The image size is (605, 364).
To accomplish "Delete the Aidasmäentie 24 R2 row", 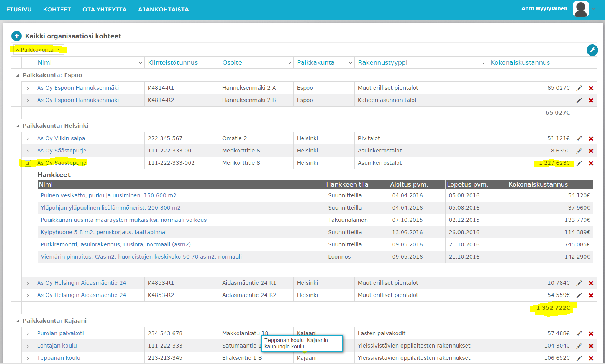I will [591, 295].
